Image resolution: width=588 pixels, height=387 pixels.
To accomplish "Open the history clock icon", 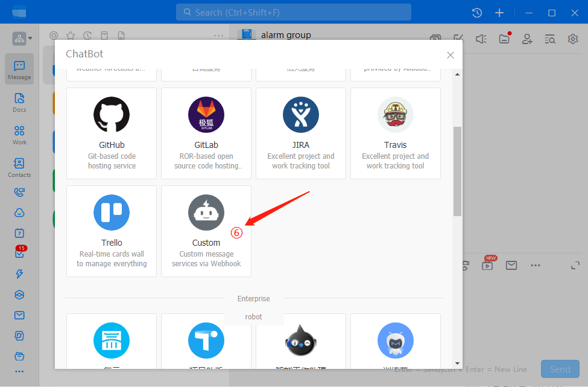I will (477, 13).
